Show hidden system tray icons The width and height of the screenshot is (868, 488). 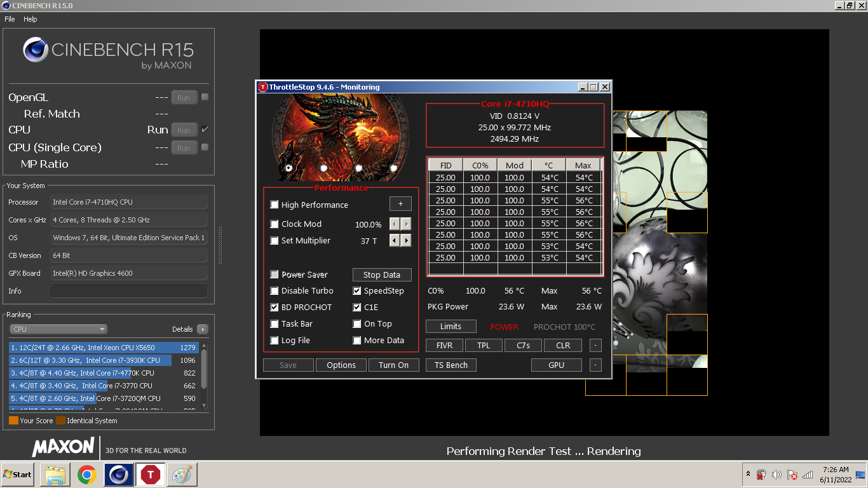point(748,475)
